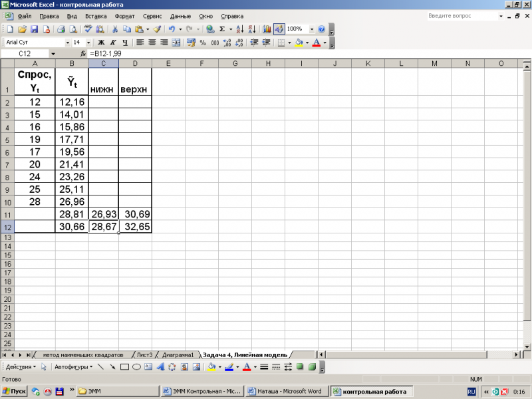Click the Merge and Center icon
The image size is (532, 399).
pos(176,43)
